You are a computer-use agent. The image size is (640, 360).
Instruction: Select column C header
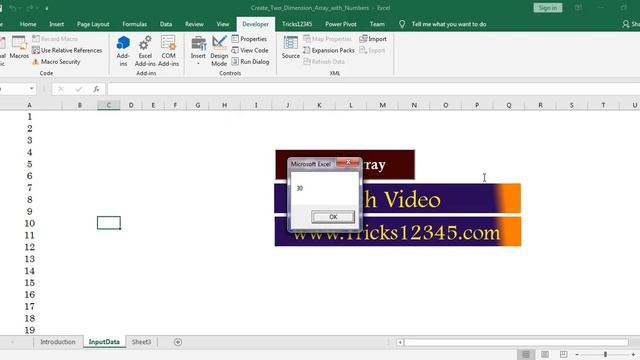click(109, 105)
